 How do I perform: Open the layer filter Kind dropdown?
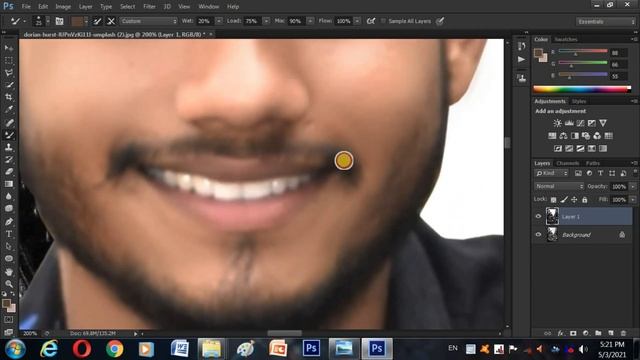point(551,173)
